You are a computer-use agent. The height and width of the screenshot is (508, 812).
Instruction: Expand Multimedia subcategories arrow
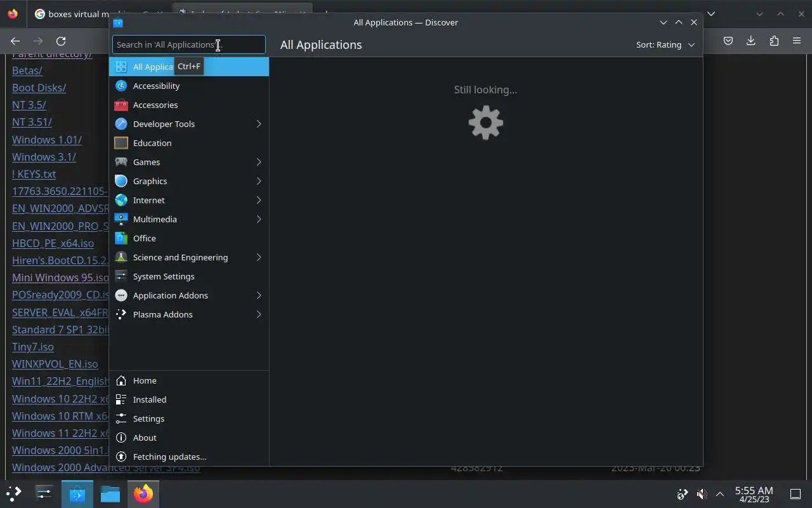pyautogui.click(x=259, y=219)
